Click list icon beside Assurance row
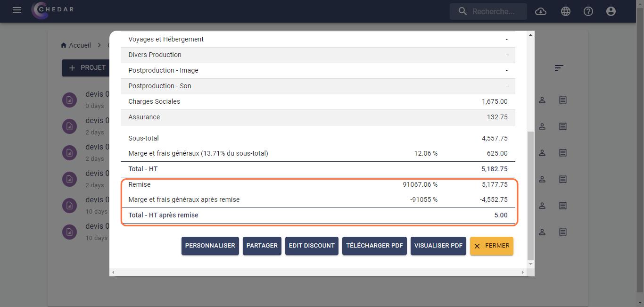644x307 pixels. 563,126
